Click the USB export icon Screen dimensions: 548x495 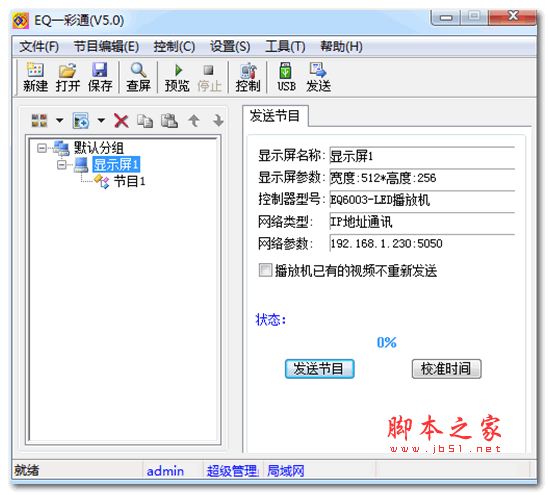pos(286,77)
